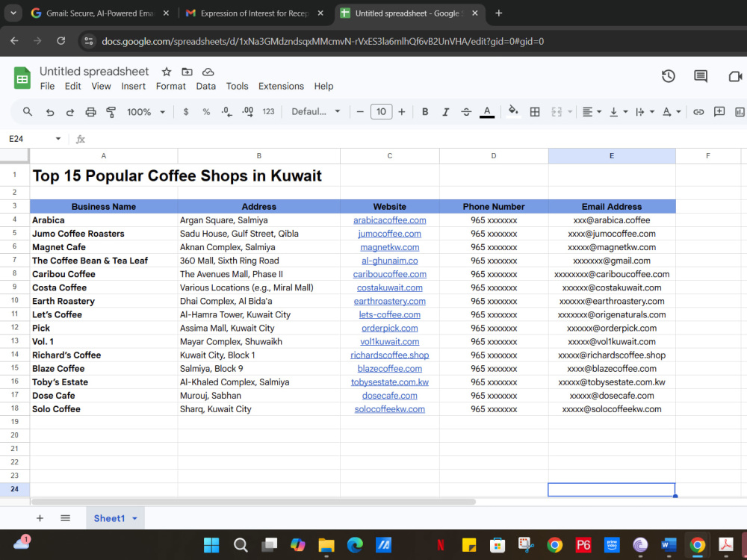
Task: Open the Data menu
Action: coord(206,86)
